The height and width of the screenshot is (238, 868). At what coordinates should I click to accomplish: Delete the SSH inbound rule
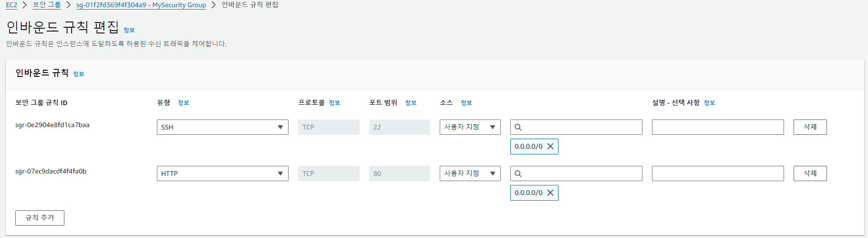tap(810, 127)
